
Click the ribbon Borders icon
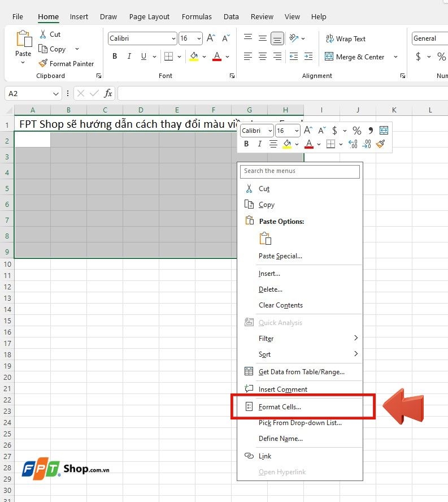168,57
